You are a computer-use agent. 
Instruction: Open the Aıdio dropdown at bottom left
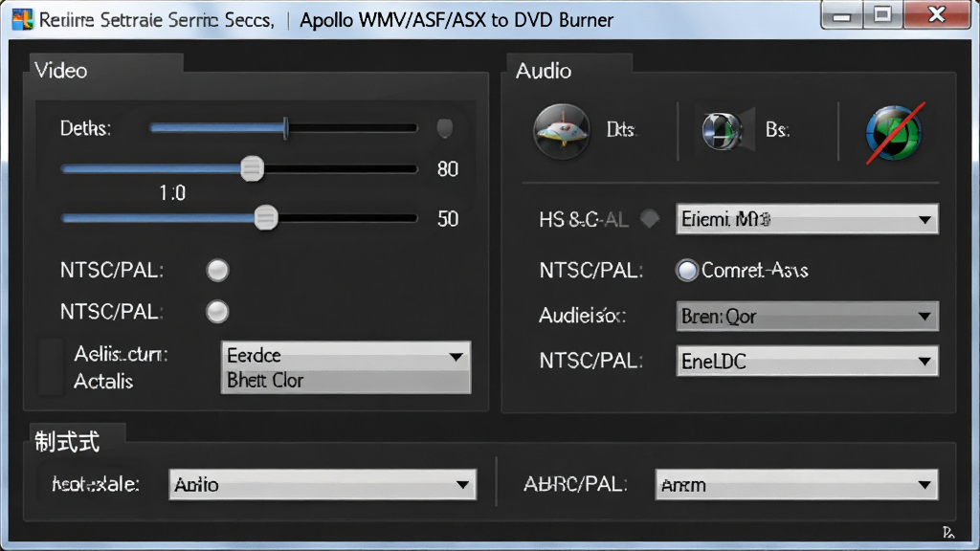(323, 485)
